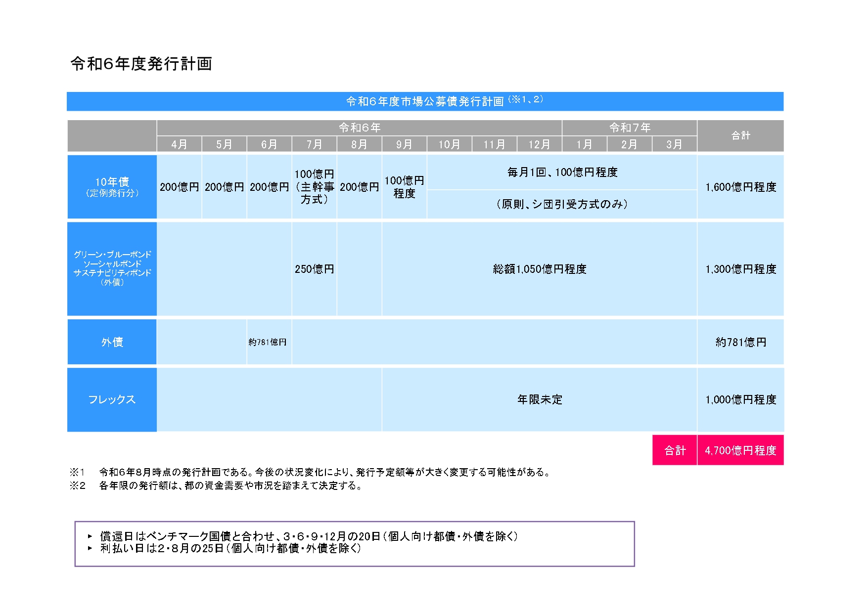Click the フレックス row label
The height and width of the screenshot is (613, 868).
[112, 399]
